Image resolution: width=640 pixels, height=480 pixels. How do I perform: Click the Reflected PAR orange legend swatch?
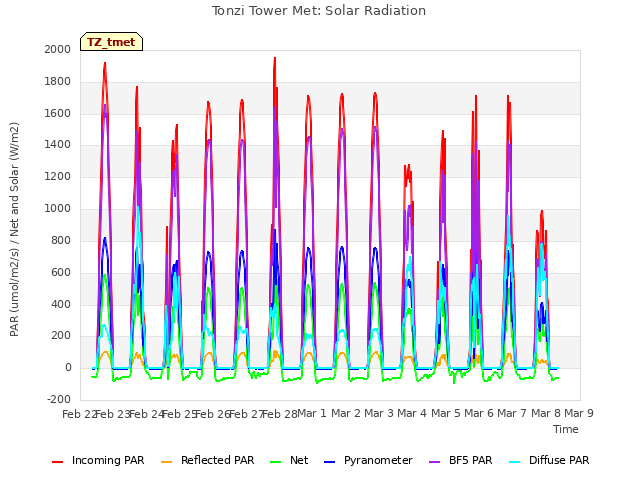click(167, 462)
